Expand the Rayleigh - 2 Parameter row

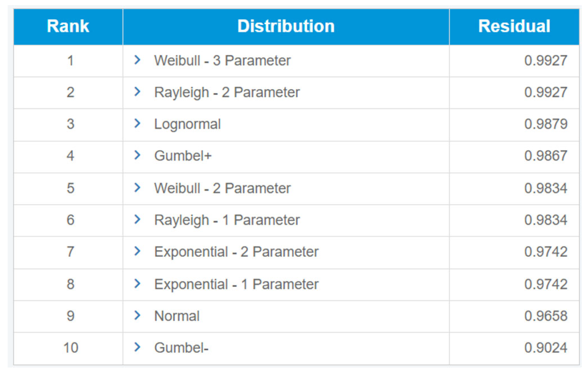point(137,92)
